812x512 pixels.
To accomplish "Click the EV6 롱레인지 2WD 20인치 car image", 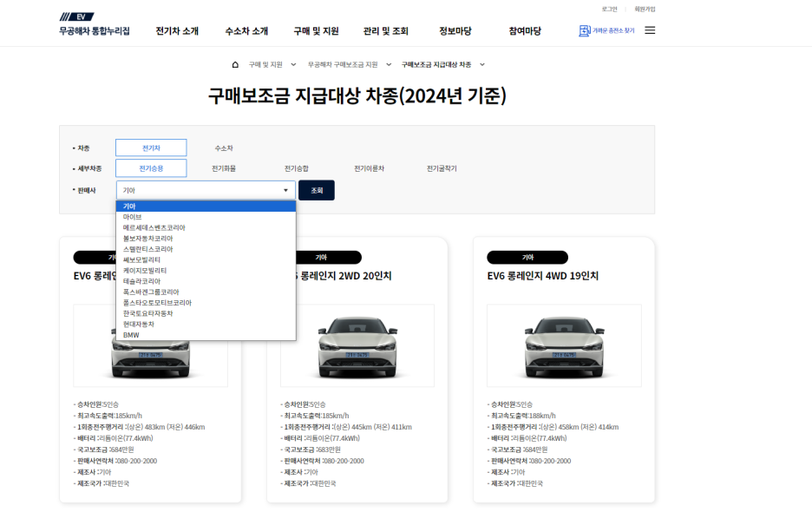I will (357, 345).
